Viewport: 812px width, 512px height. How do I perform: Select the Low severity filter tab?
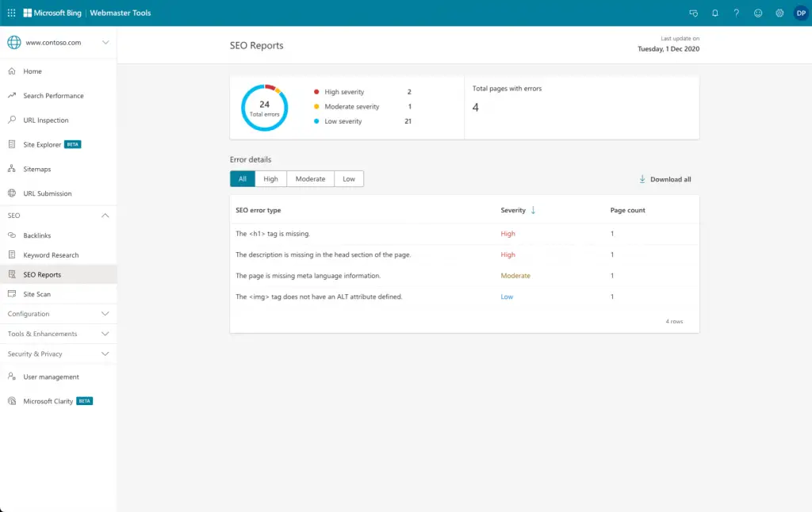[349, 178]
